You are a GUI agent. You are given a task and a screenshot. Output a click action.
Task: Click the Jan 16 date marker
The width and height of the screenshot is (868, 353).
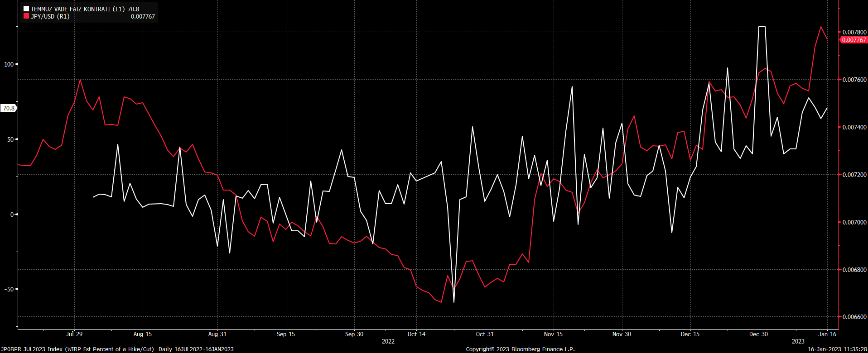coord(827,334)
